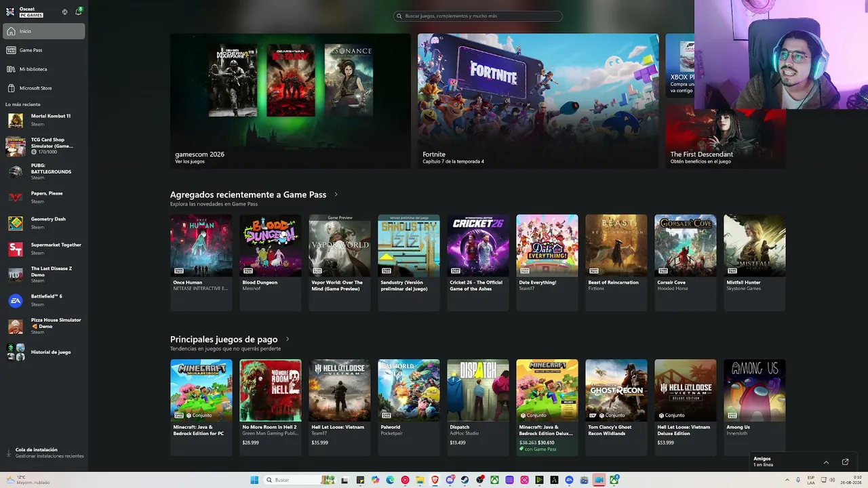Open the Xbox accessory icon beside the username

[x=64, y=12]
